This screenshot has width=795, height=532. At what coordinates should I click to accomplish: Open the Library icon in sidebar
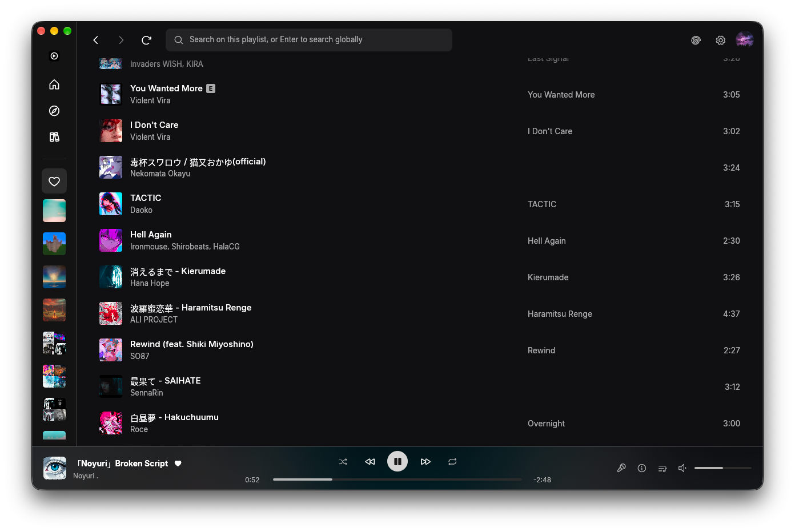click(54, 137)
